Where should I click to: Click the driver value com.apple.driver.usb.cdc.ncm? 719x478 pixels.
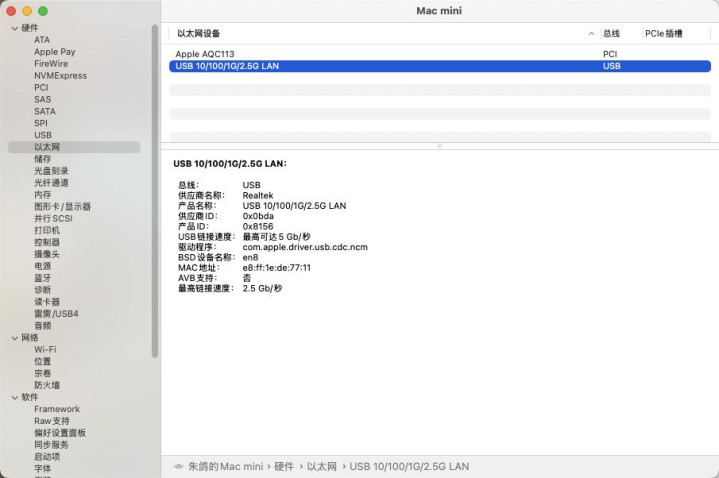[x=305, y=247]
